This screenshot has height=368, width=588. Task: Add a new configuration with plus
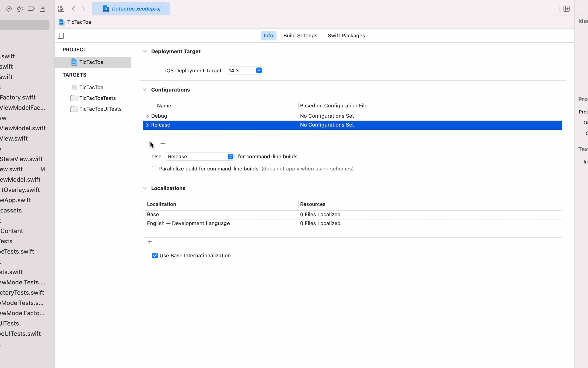[150, 143]
